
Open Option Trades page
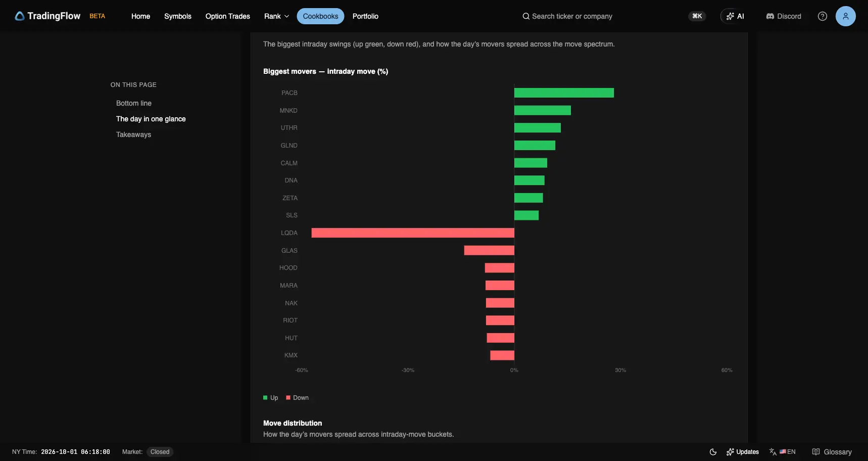228,16
